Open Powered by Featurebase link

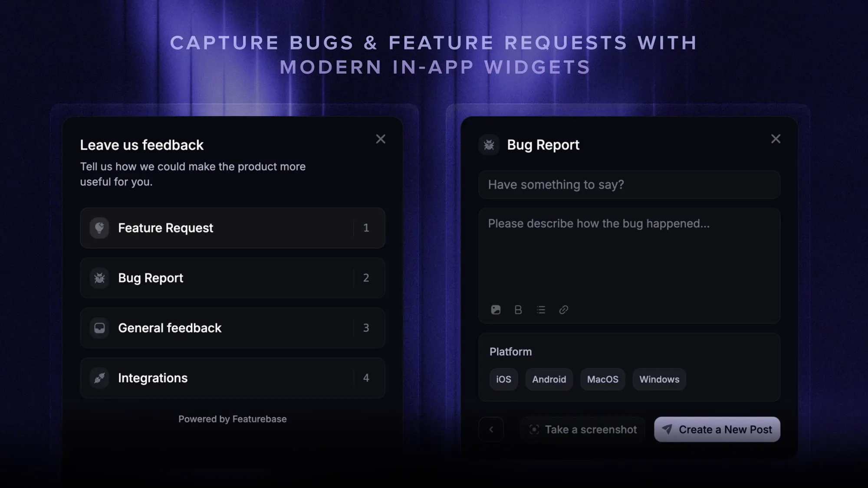point(233,419)
